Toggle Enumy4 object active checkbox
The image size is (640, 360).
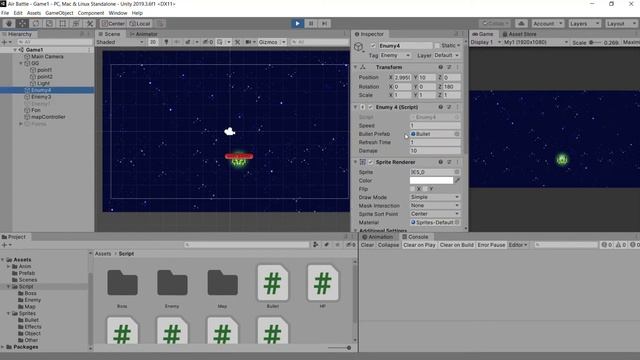(373, 46)
